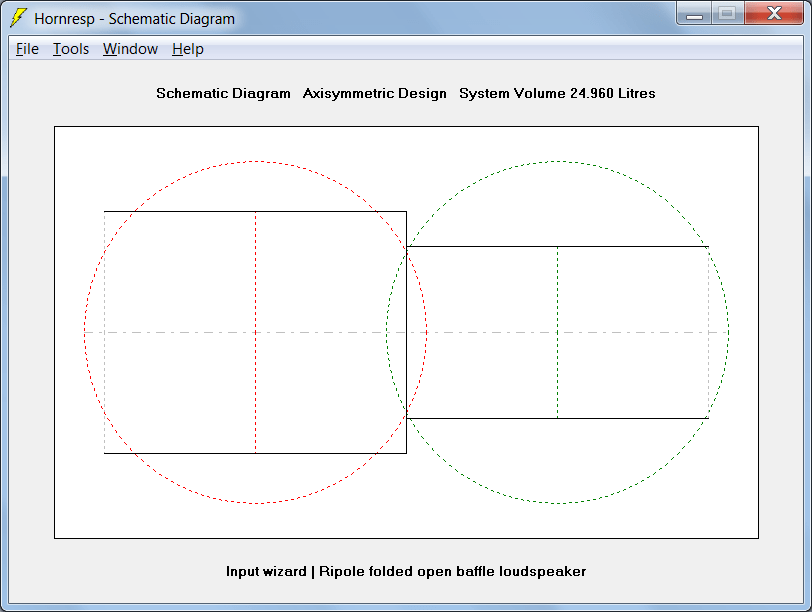
Task: Click the red dashed vertical line
Action: (255, 332)
